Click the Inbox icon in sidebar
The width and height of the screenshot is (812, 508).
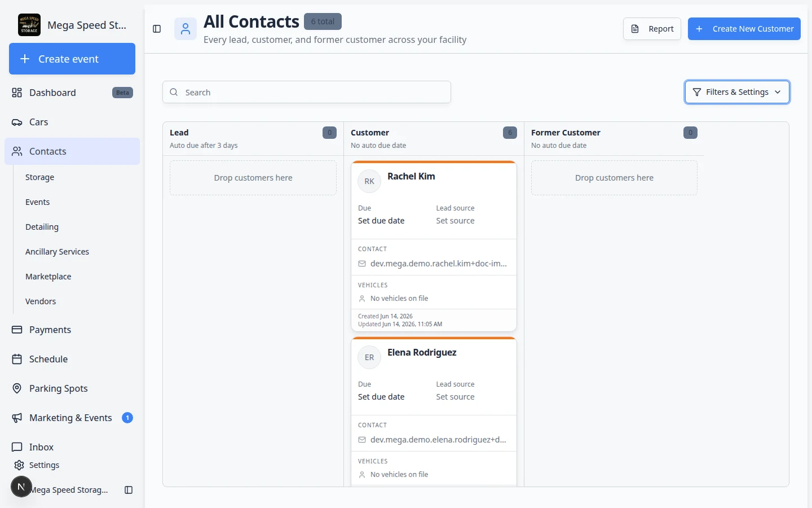[x=17, y=447]
